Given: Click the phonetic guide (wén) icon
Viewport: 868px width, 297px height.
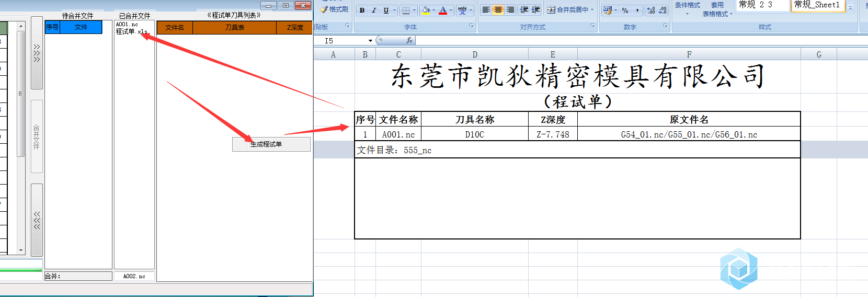Looking at the screenshot, I should 462,10.
